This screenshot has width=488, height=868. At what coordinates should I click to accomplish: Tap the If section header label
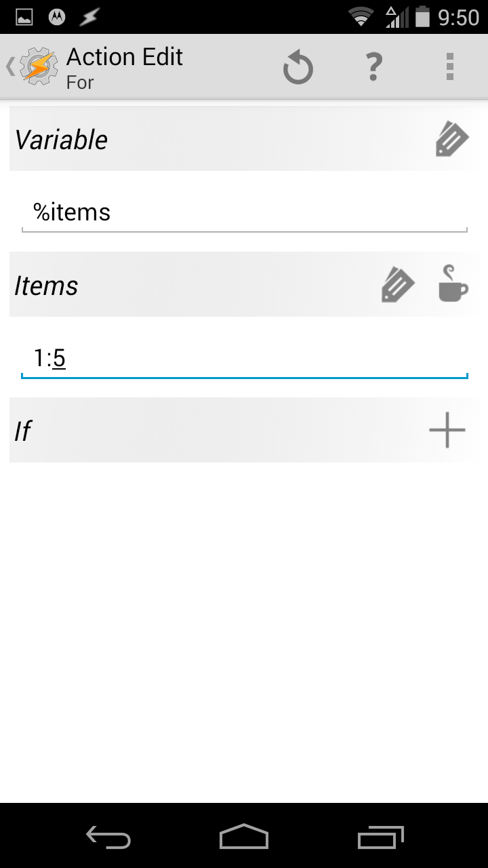click(23, 431)
